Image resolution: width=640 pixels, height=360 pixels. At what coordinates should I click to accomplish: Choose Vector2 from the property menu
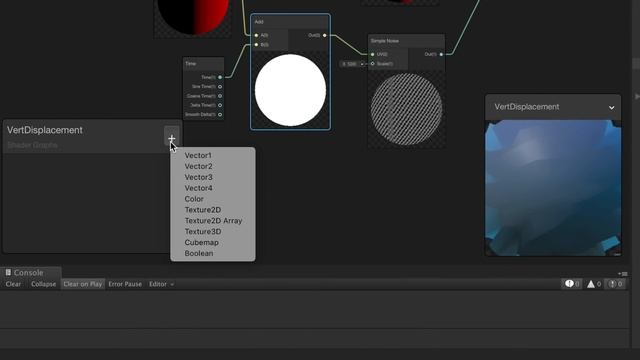pos(198,167)
